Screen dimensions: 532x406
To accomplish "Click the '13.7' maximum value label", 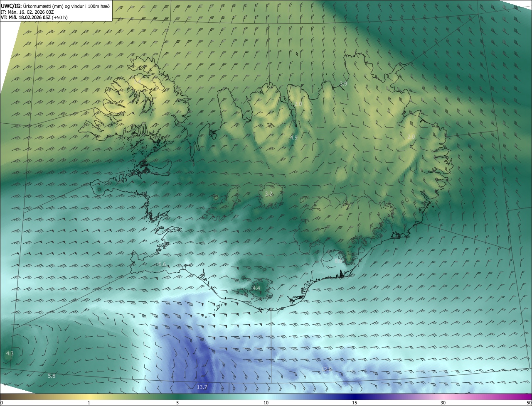I will click(x=202, y=387).
